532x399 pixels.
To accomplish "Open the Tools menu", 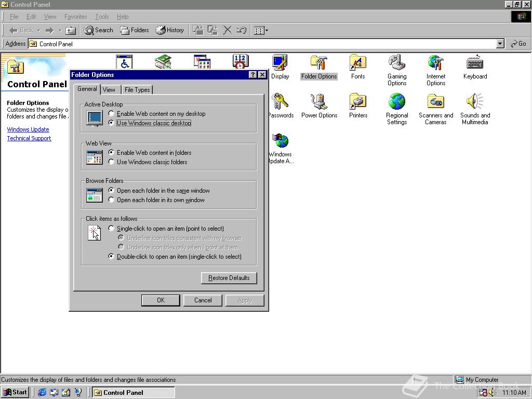I will 102,17.
